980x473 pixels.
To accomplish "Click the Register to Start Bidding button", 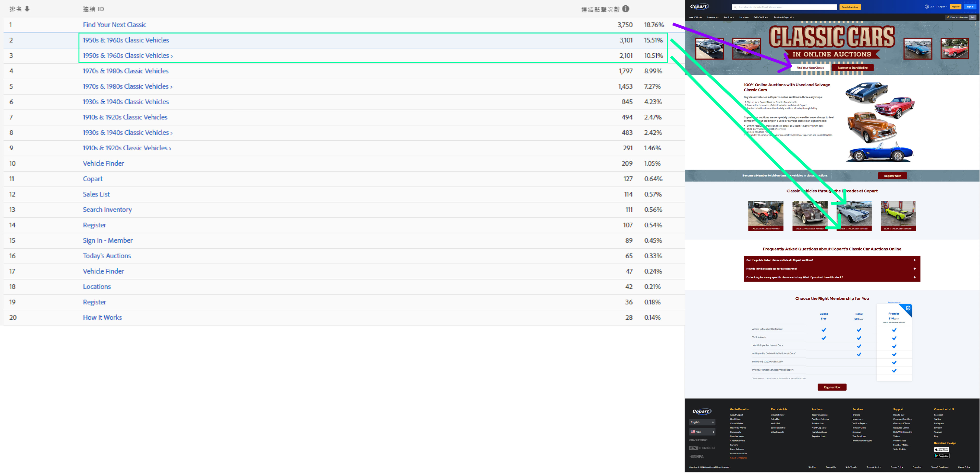I will coord(853,68).
